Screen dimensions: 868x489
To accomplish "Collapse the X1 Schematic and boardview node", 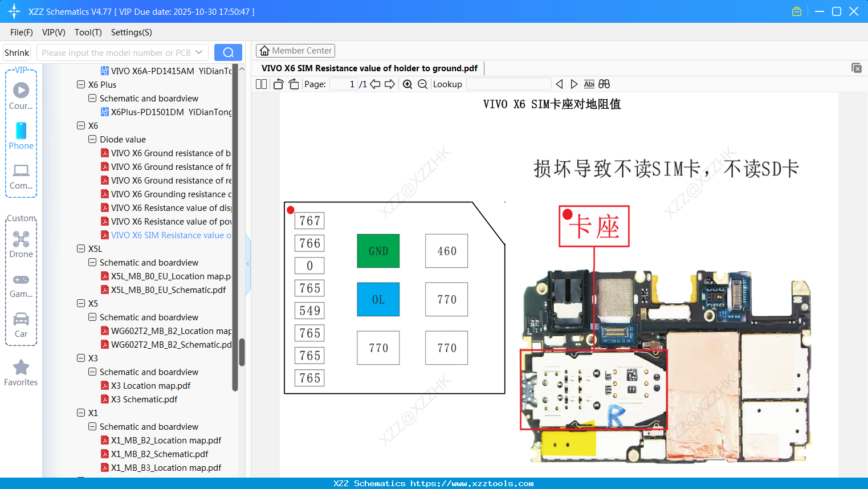I will coord(92,426).
